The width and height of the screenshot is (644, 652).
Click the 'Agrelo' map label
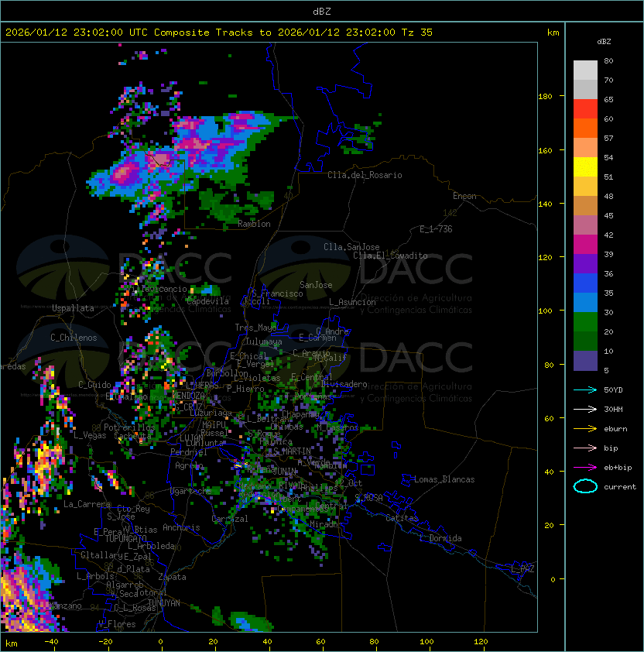click(189, 465)
